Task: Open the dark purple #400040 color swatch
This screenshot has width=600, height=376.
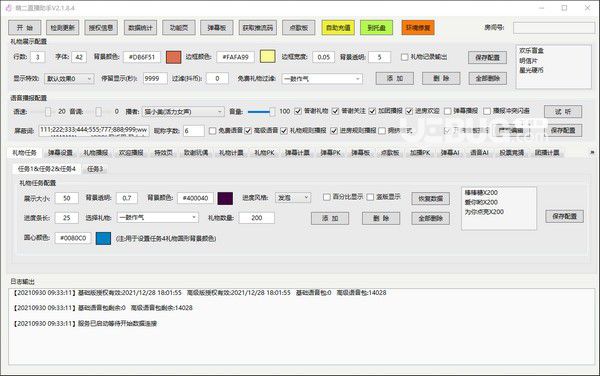Action: (225, 198)
